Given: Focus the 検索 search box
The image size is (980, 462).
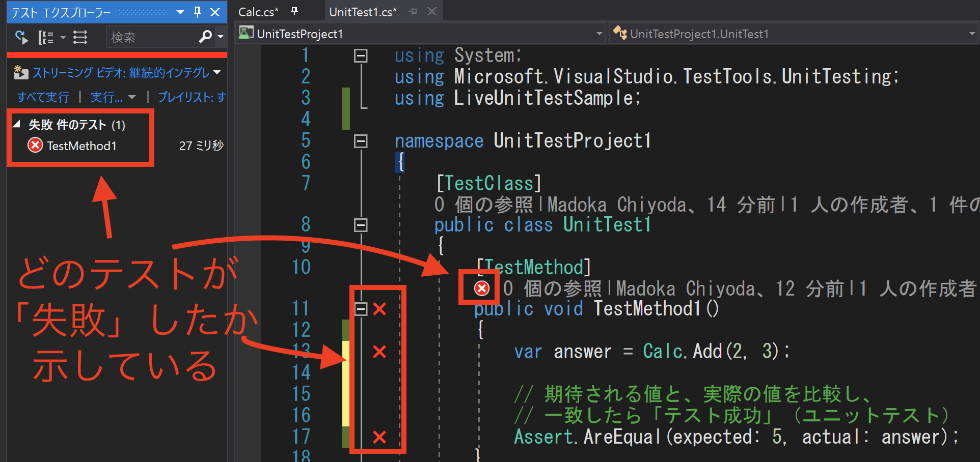Looking at the screenshot, I should (152, 37).
